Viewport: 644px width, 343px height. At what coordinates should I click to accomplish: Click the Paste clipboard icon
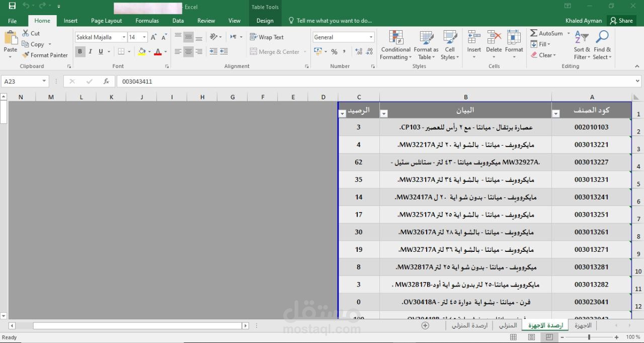point(11,38)
